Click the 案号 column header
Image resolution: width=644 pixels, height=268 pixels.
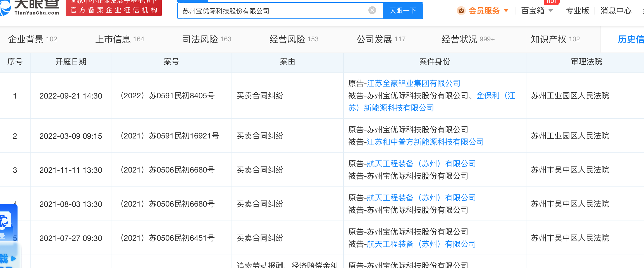[x=171, y=61]
